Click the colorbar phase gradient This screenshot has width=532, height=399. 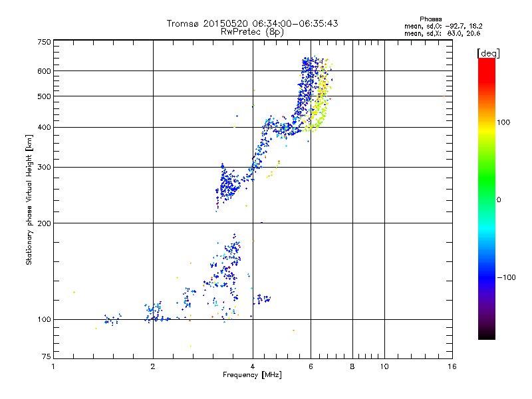click(x=487, y=199)
